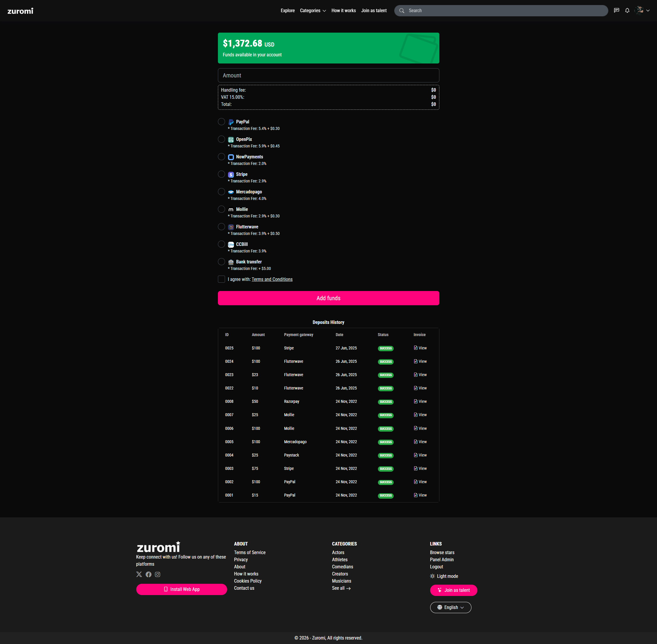The width and height of the screenshot is (657, 644).
Task: Focus the Amount input field
Action: tap(328, 75)
